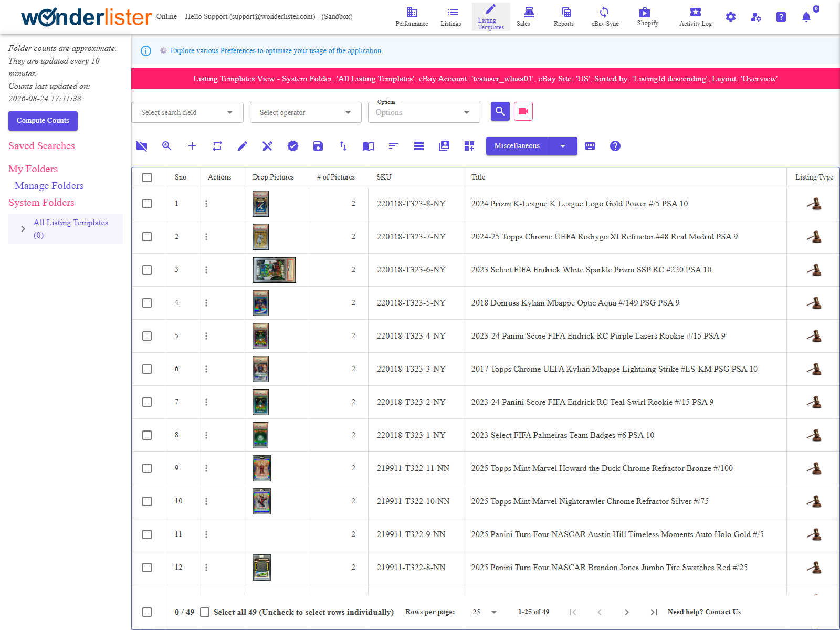The width and height of the screenshot is (840, 630).
Task: Expand the All Listing Templates folder chevron
Action: click(23, 229)
